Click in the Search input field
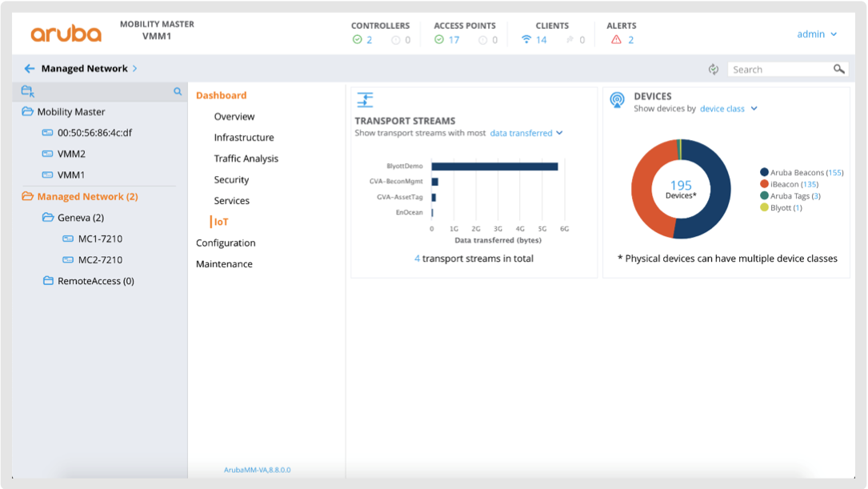 tap(780, 70)
